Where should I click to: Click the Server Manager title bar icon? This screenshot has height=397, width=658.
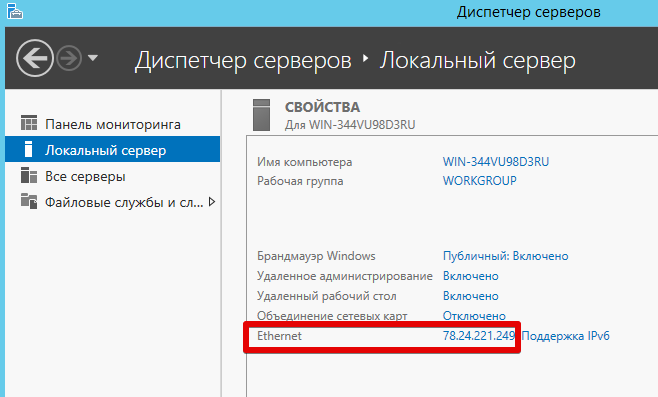point(15,10)
